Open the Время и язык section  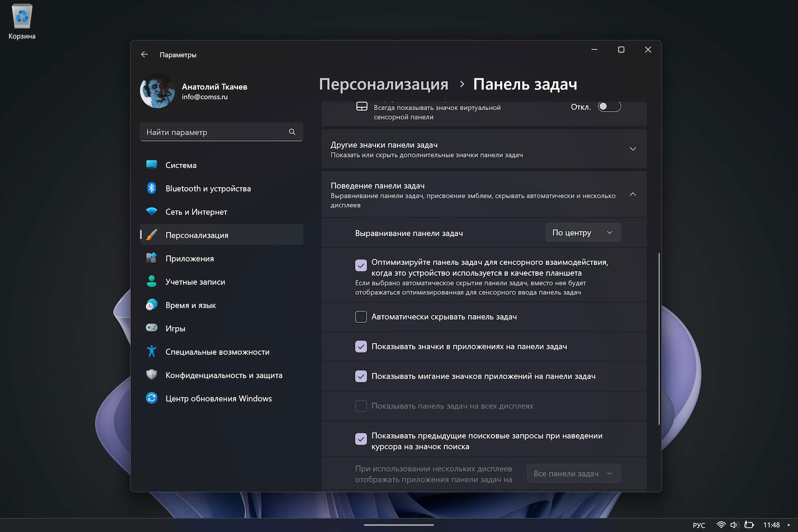tap(221, 305)
